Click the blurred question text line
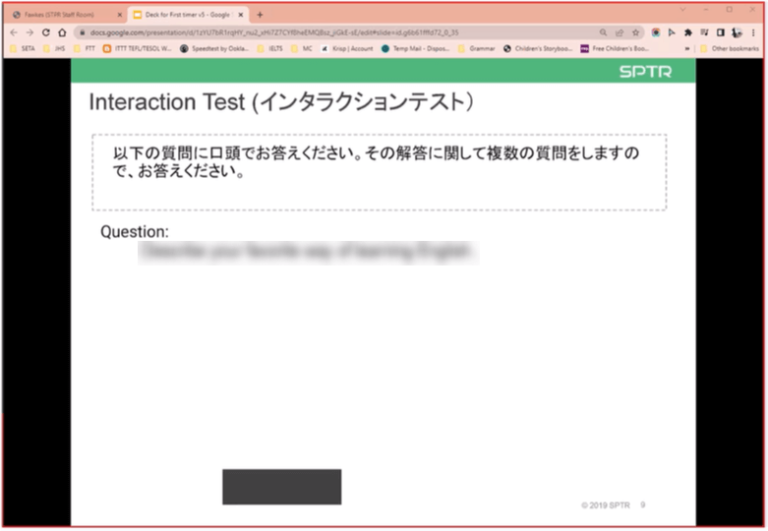The height and width of the screenshot is (531, 768). tap(309, 252)
